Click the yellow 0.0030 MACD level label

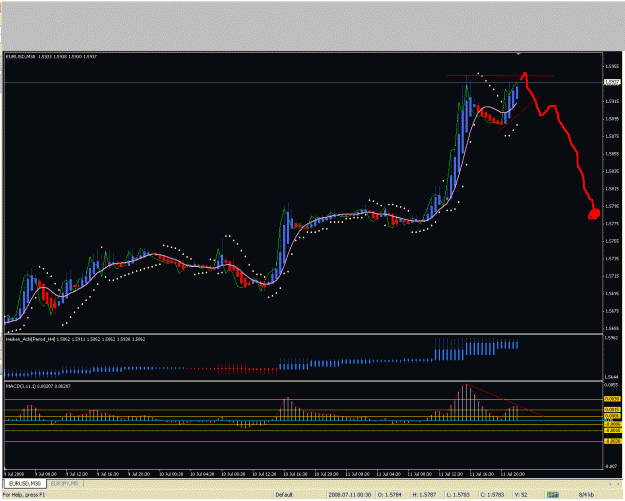pyautogui.click(x=612, y=399)
